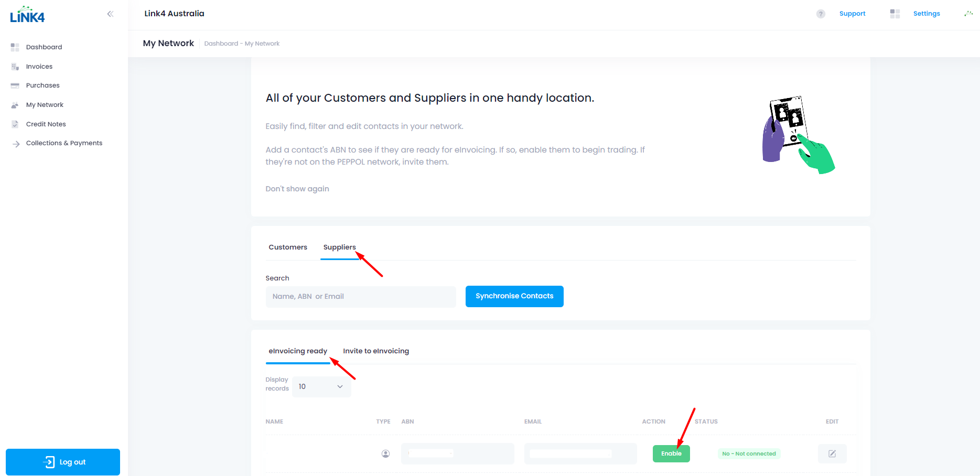Click the settings grid icon in the header
This screenshot has height=476, width=980.
895,14
